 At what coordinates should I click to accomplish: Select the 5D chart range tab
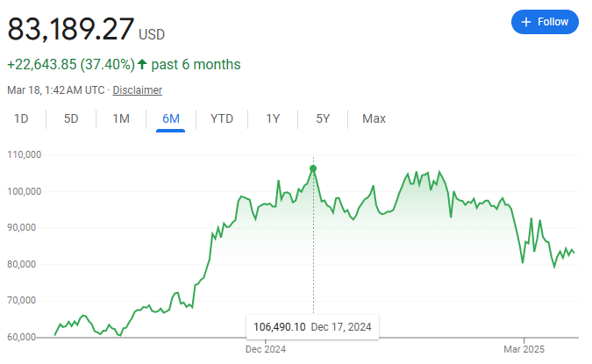[x=72, y=119]
